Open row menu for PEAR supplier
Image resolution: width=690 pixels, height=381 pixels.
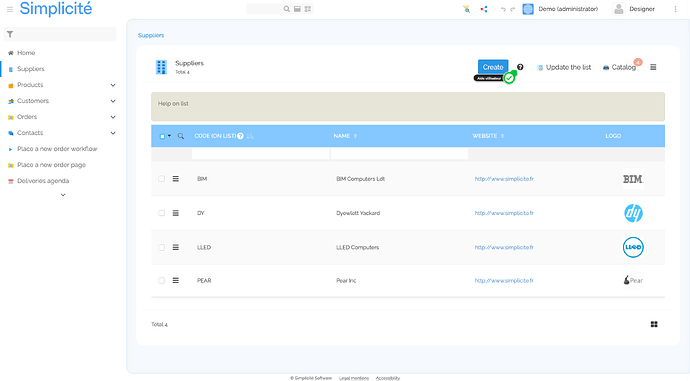(176, 280)
